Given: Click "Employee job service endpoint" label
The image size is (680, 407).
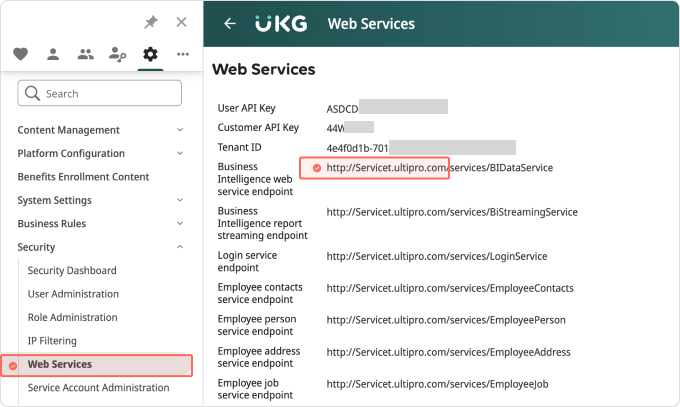Looking at the screenshot, I should (255, 389).
